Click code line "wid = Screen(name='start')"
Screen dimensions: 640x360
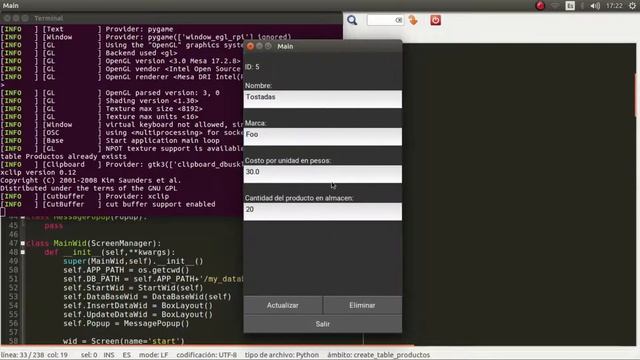tap(124, 341)
